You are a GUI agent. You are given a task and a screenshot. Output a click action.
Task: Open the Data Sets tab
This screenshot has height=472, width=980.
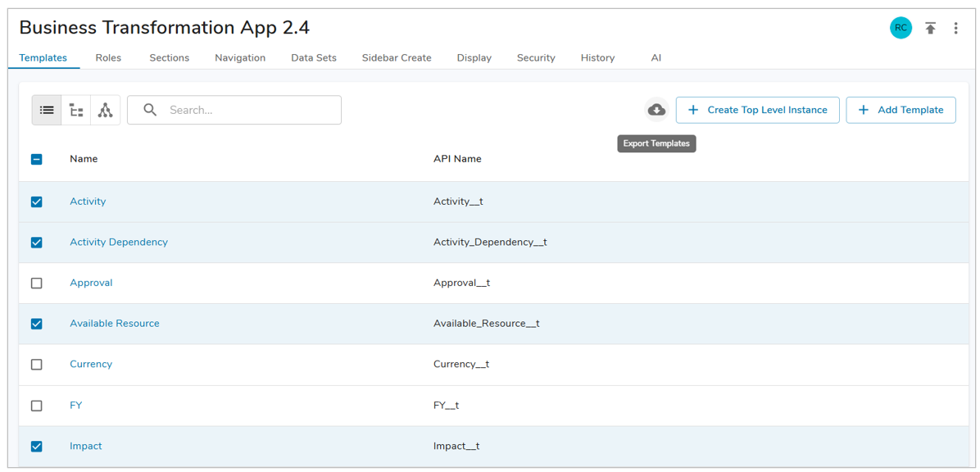point(314,58)
